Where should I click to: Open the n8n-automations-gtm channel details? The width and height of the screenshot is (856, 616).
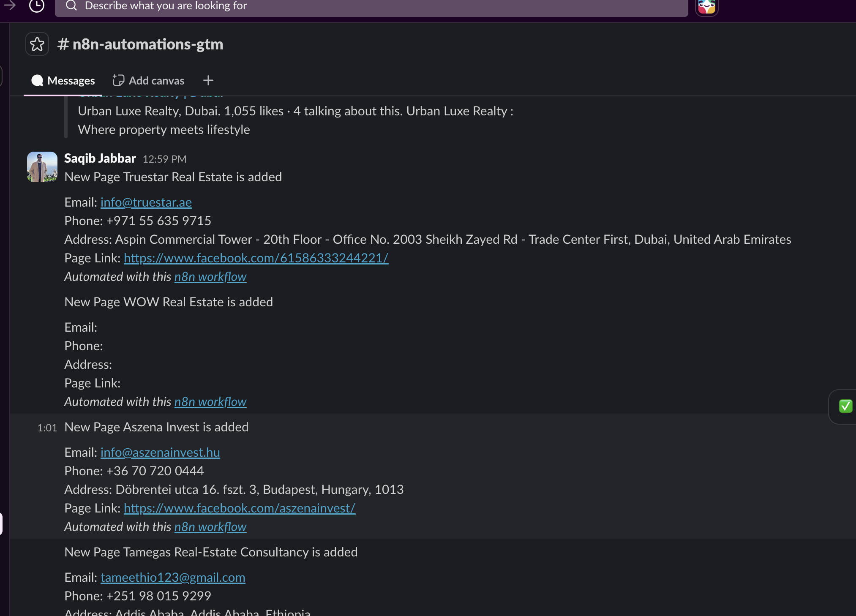click(x=140, y=44)
